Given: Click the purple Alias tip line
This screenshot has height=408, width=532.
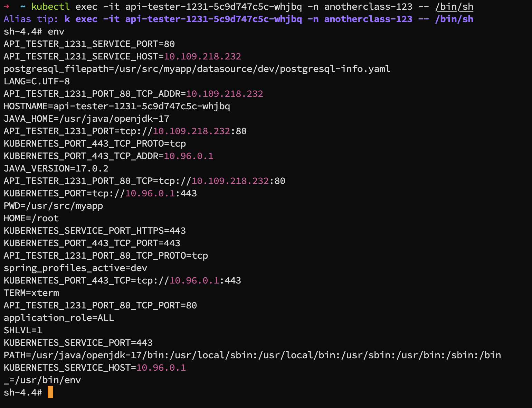Looking at the screenshot, I should (238, 19).
